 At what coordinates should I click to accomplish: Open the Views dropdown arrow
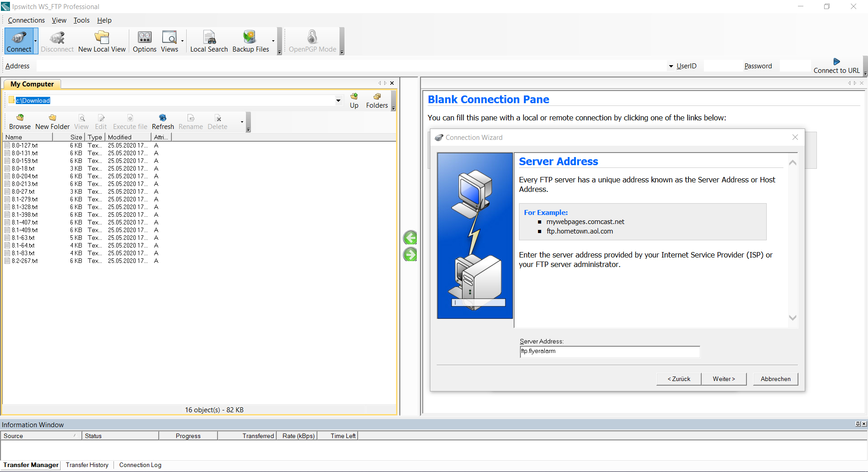click(182, 41)
